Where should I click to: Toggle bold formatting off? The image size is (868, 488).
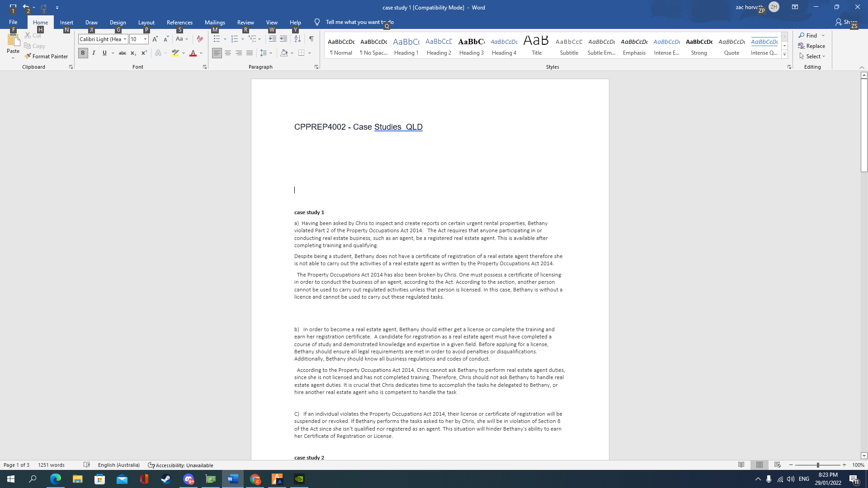point(83,53)
